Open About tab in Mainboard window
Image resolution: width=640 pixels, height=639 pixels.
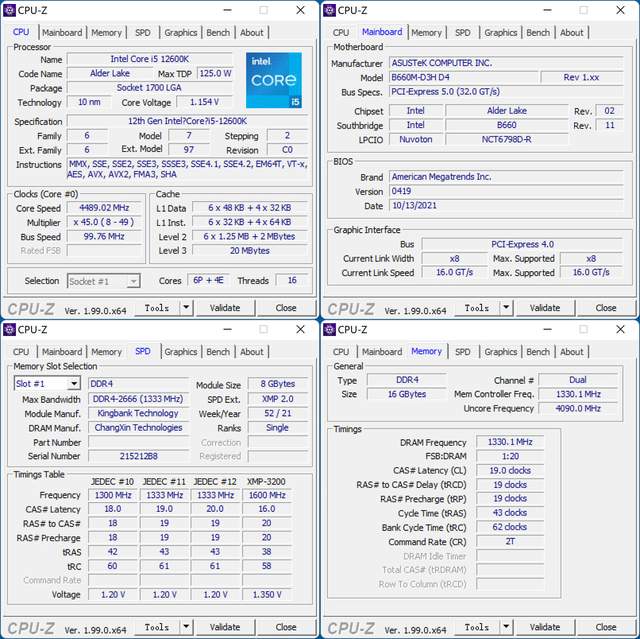[x=571, y=33]
